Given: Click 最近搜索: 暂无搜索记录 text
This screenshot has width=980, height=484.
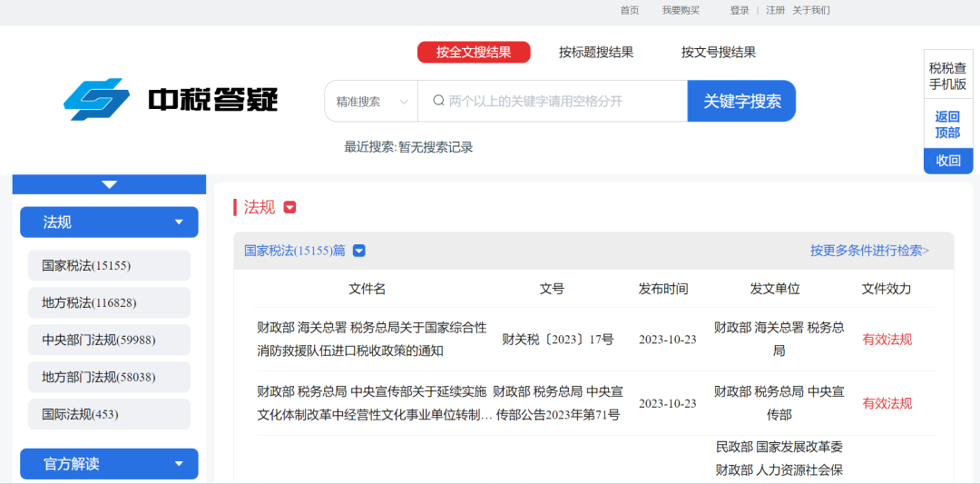Looking at the screenshot, I should (x=408, y=148).
